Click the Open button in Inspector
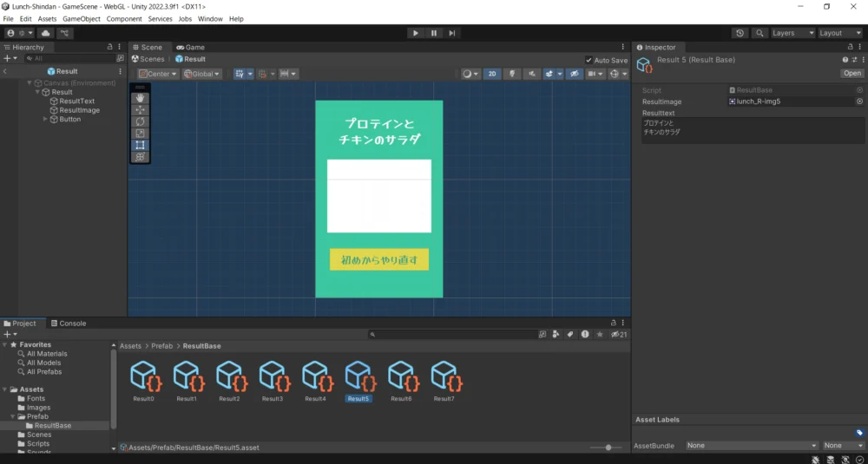The width and height of the screenshot is (868, 464). pos(852,73)
